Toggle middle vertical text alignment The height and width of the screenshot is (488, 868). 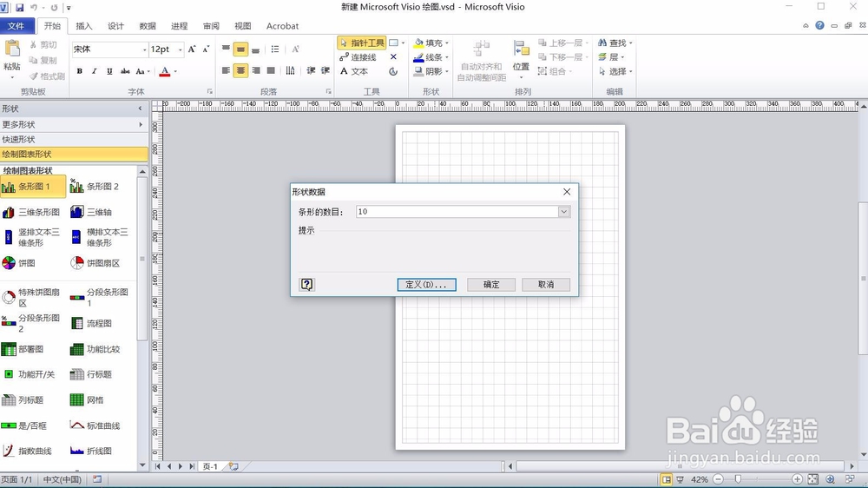(x=240, y=49)
